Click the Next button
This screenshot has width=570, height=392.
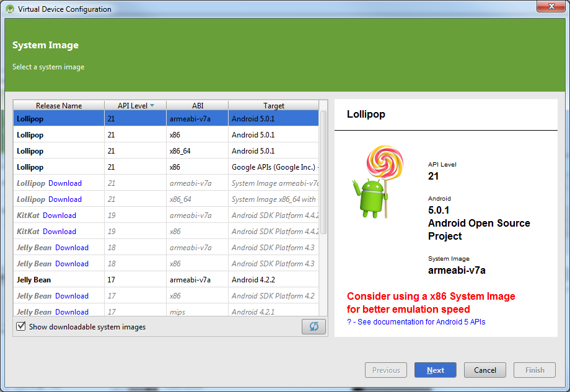coord(435,370)
